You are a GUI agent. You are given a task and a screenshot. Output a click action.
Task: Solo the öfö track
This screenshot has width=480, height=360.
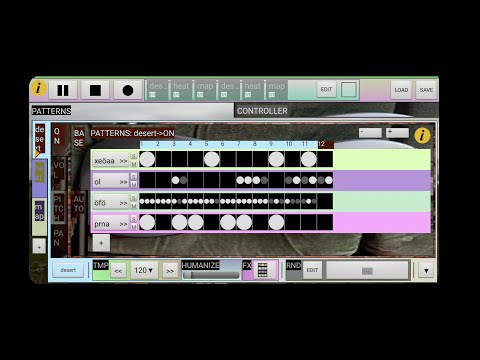[133, 198]
